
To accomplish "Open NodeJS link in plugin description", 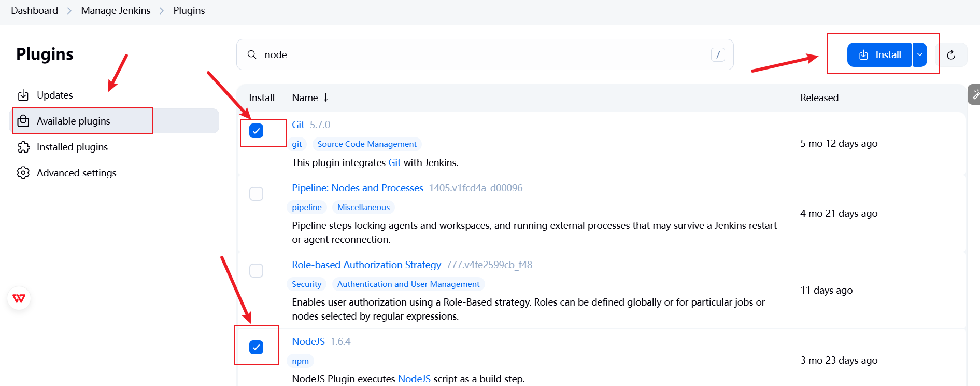I will click(414, 379).
